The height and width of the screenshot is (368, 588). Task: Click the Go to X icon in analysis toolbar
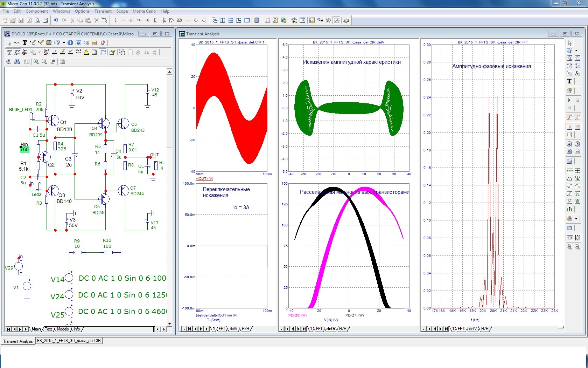(569, 144)
